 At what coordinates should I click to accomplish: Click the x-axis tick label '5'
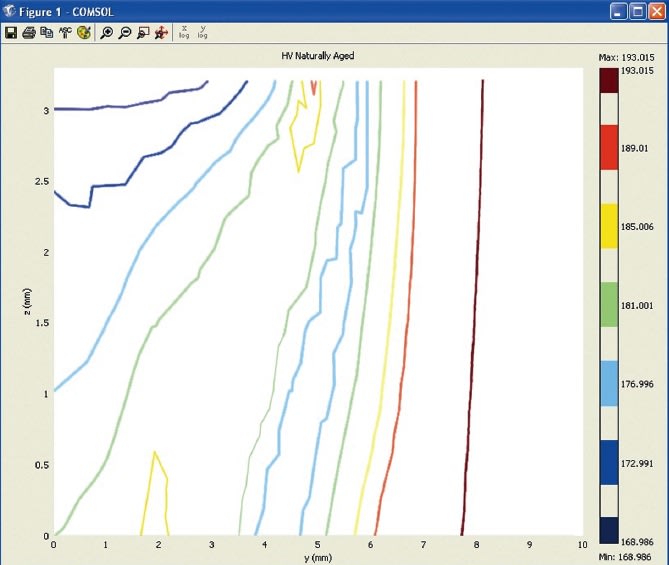point(317,545)
